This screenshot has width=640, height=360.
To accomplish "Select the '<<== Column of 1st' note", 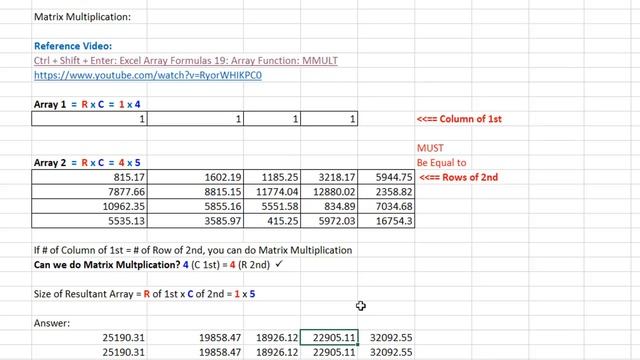I will pos(459,119).
